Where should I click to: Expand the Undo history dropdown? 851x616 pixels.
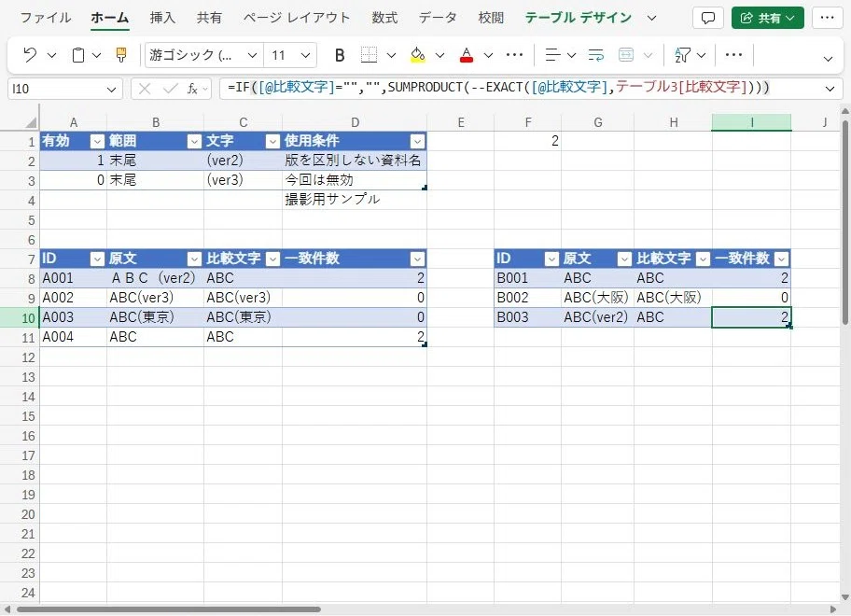click(51, 55)
